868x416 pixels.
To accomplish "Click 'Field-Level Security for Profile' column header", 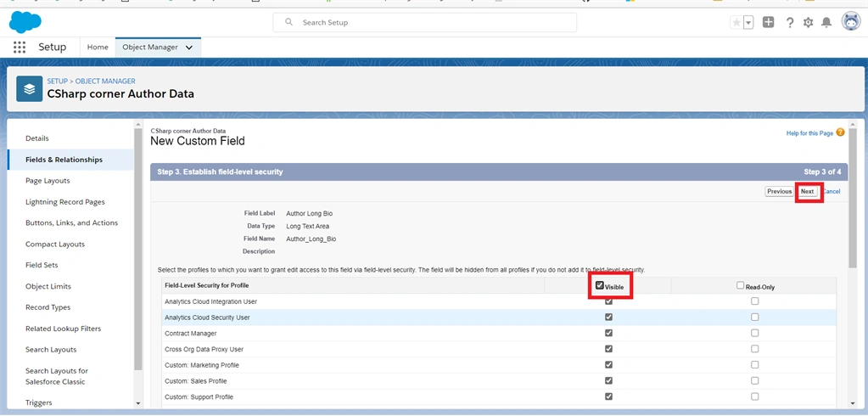I will [206, 286].
